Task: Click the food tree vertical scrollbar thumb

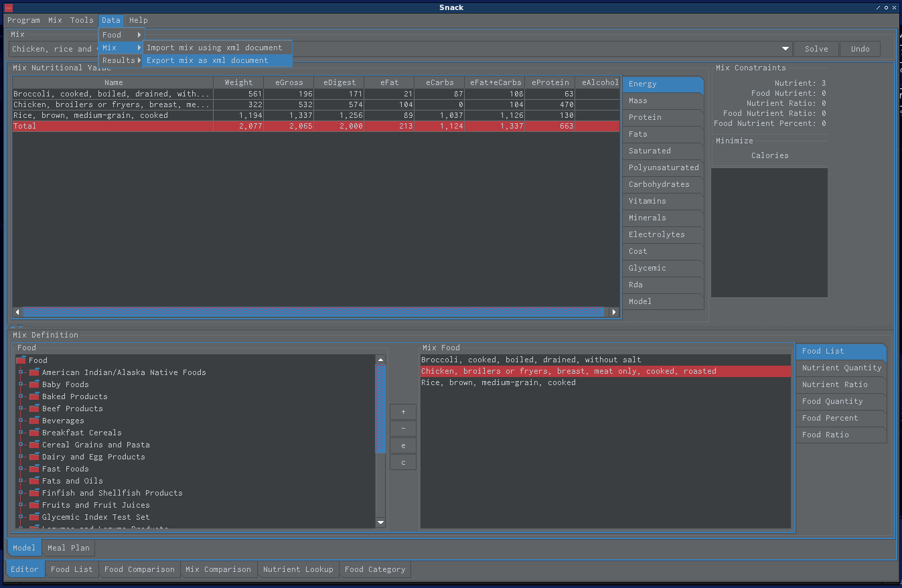Action: (x=380, y=409)
